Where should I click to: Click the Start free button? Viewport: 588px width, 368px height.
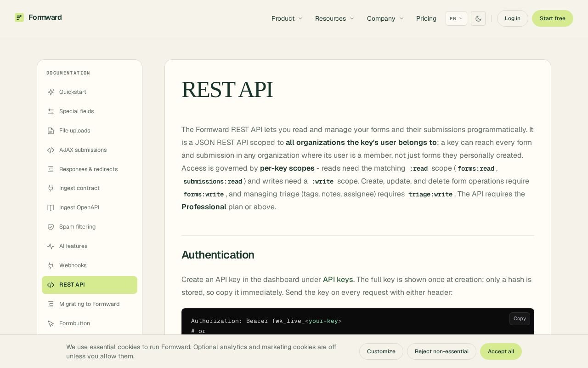pyautogui.click(x=553, y=18)
